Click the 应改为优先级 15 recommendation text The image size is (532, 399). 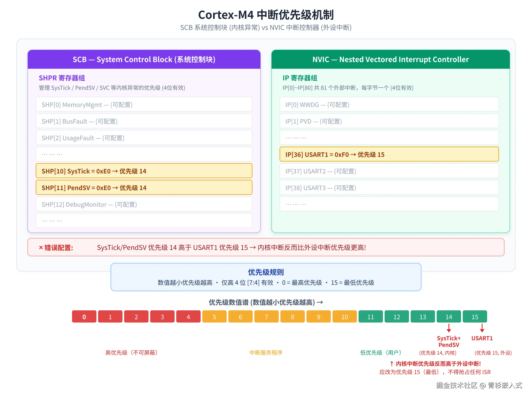coord(435,372)
